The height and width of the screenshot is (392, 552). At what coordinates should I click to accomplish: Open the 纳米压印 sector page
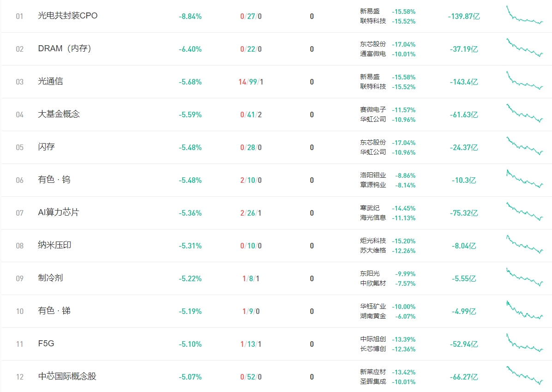click(54, 245)
